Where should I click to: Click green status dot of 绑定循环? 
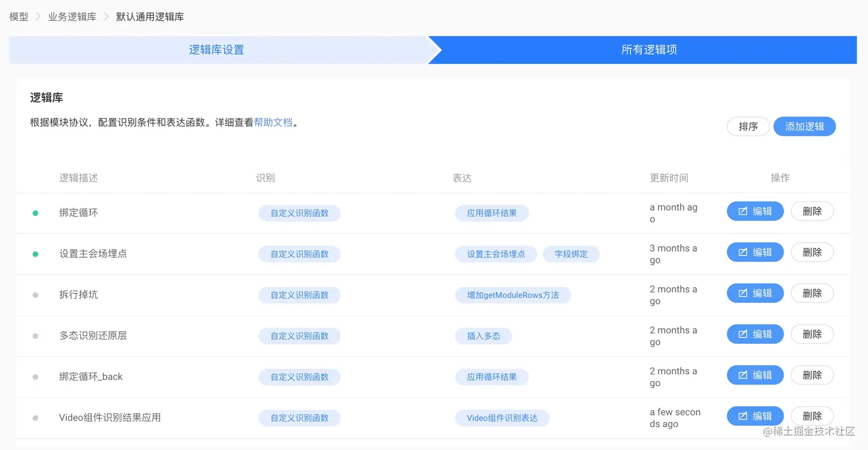(35, 213)
